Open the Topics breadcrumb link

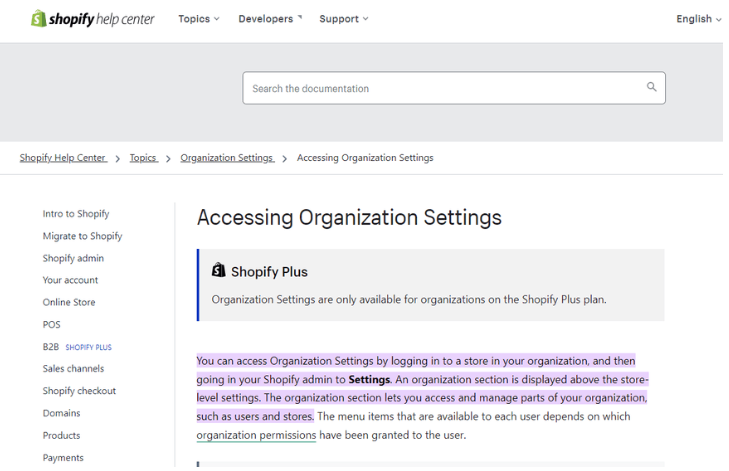pyautogui.click(x=143, y=158)
